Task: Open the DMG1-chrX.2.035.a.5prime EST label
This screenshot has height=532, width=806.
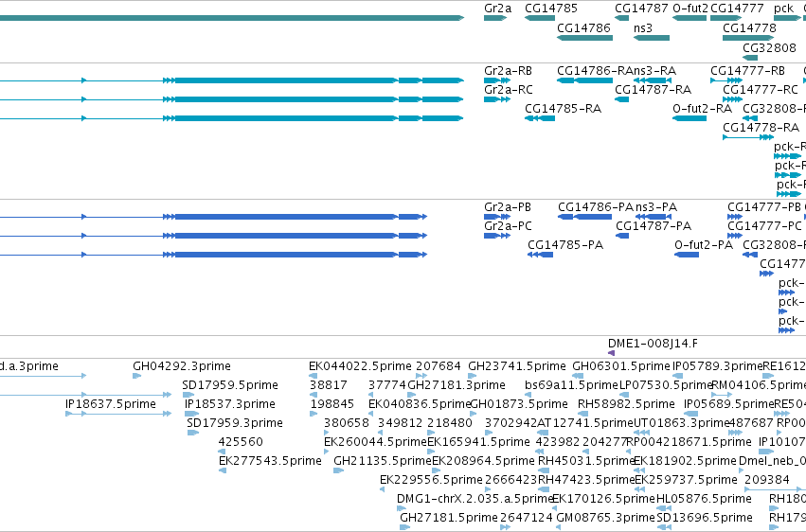Action: coord(475,499)
